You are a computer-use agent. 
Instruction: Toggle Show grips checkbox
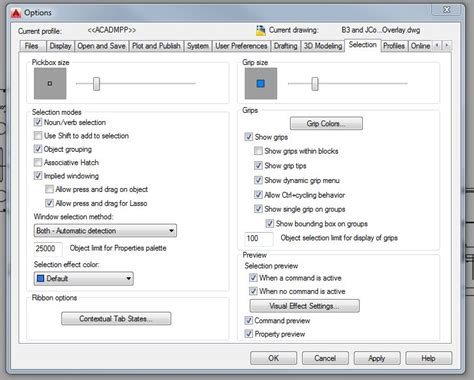pos(249,137)
